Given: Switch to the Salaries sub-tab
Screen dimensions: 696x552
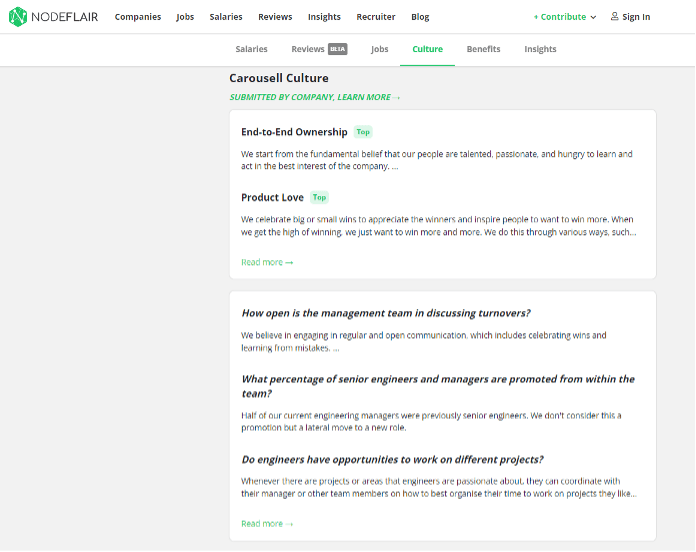Looking at the screenshot, I should click(x=251, y=49).
